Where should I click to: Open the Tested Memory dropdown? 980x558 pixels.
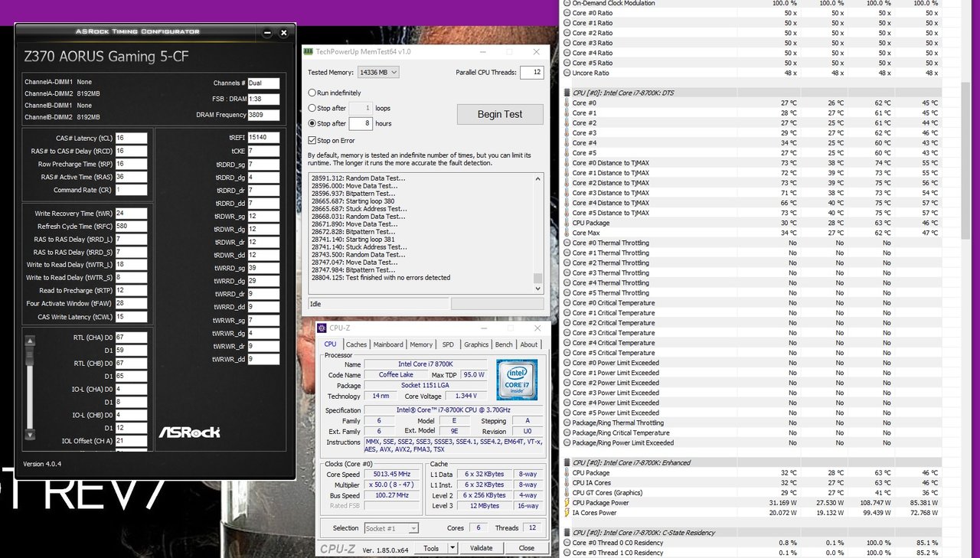pyautogui.click(x=378, y=72)
